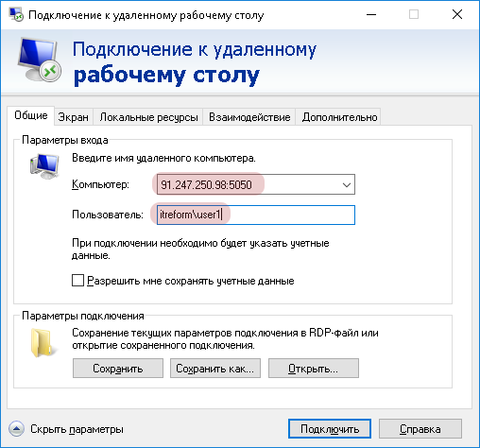This screenshot has width=480, height=448.
Task: Click the credentials notice При подключении необходимо
Action: pos(200,249)
